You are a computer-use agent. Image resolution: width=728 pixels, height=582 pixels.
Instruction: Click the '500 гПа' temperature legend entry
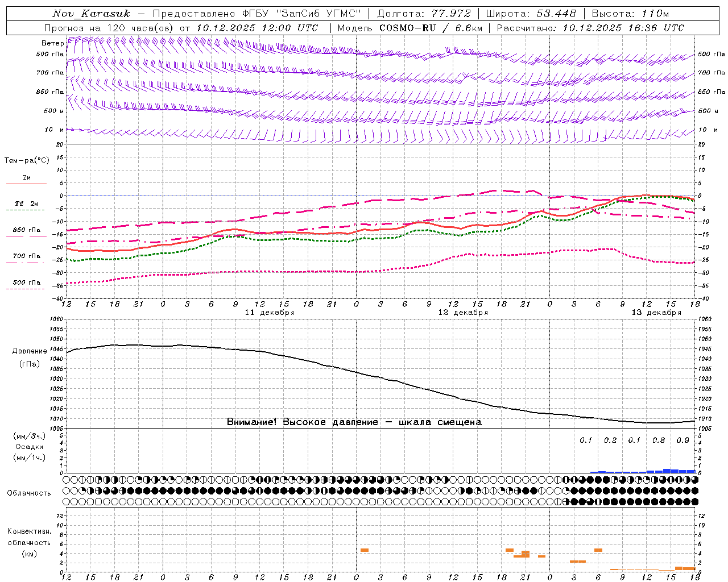click(x=26, y=282)
